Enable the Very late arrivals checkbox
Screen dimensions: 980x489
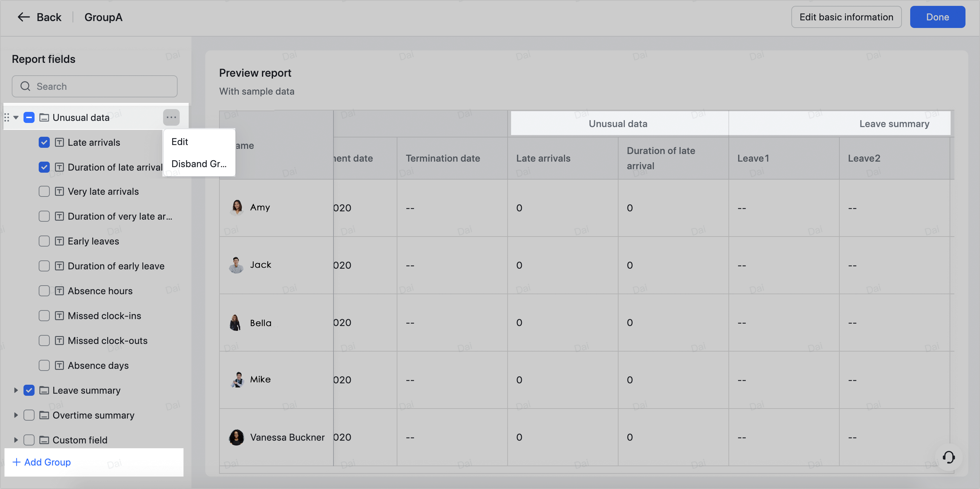point(44,191)
